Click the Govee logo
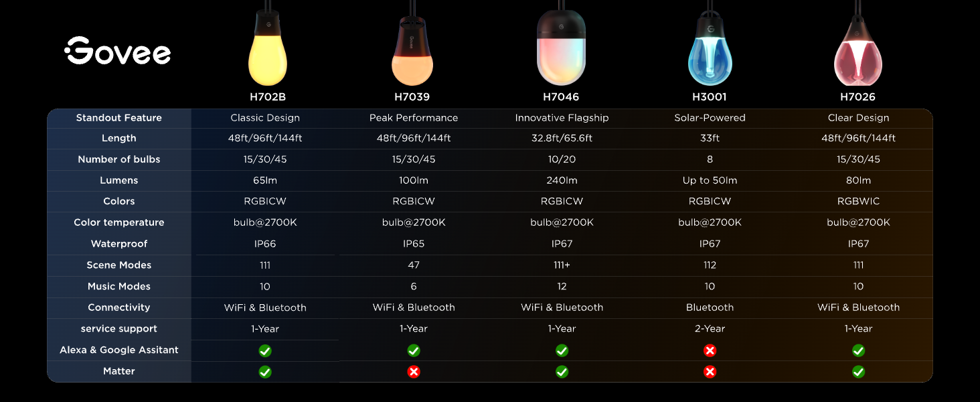The image size is (980, 402). (x=118, y=50)
